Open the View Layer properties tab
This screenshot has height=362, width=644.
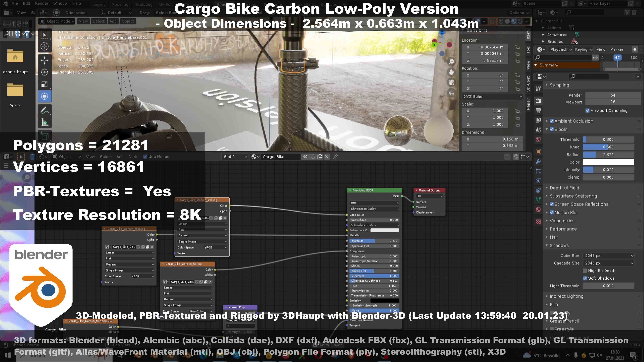pos(538,120)
